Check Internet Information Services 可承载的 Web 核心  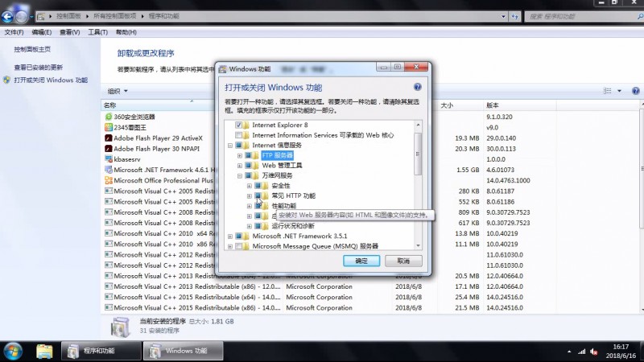point(238,135)
